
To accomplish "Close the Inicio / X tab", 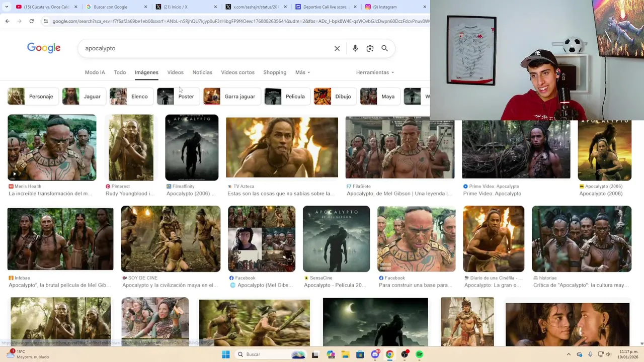I will [215, 7].
